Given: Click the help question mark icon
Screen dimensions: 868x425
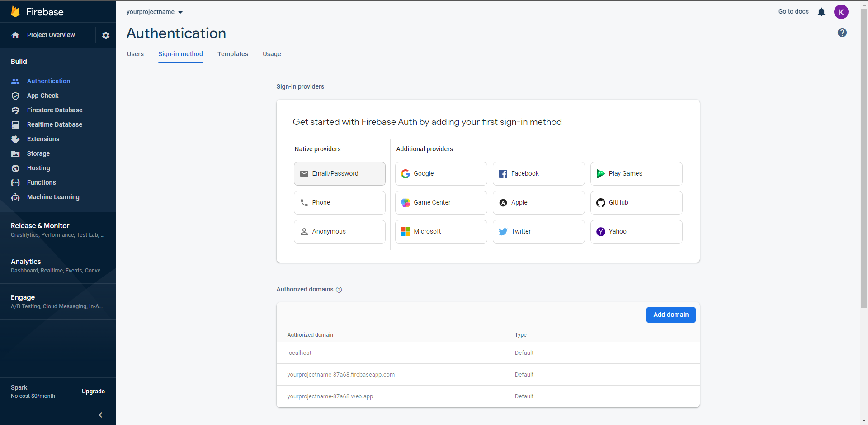Looking at the screenshot, I should (x=842, y=33).
